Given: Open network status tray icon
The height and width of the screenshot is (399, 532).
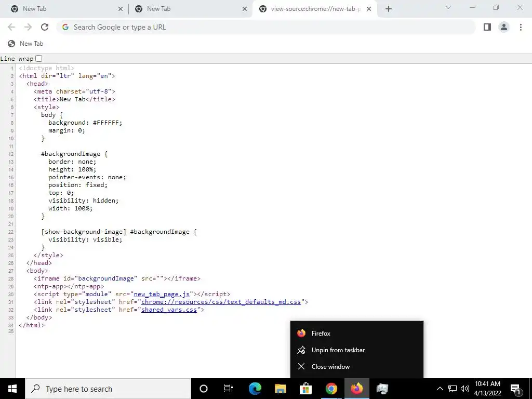Looking at the screenshot, I should click(x=453, y=389).
